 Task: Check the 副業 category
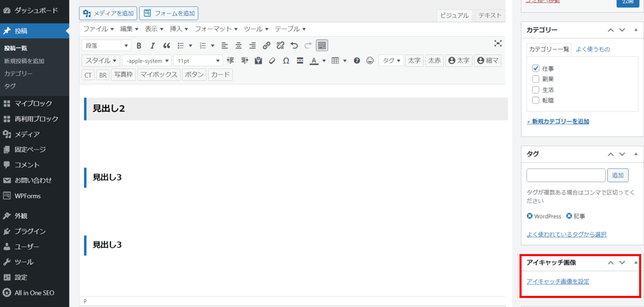pos(536,79)
